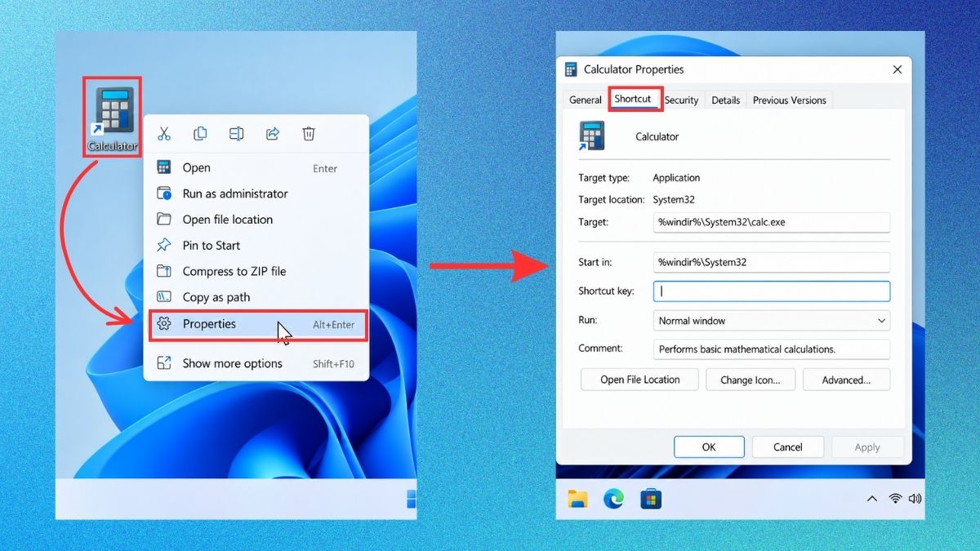The image size is (980, 551).
Task: Switch to the Details tab
Action: (725, 100)
